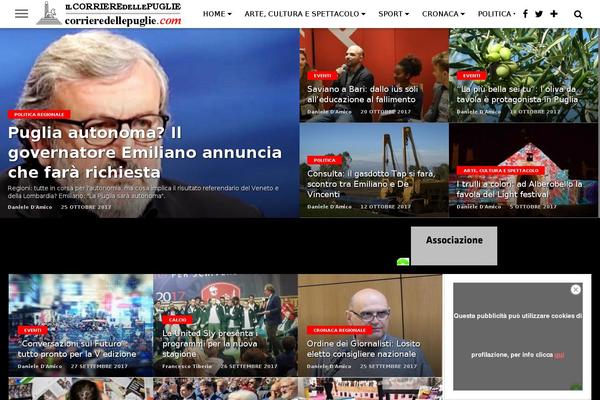Open the hamburger side menu
The image size is (600, 400).
click(21, 14)
